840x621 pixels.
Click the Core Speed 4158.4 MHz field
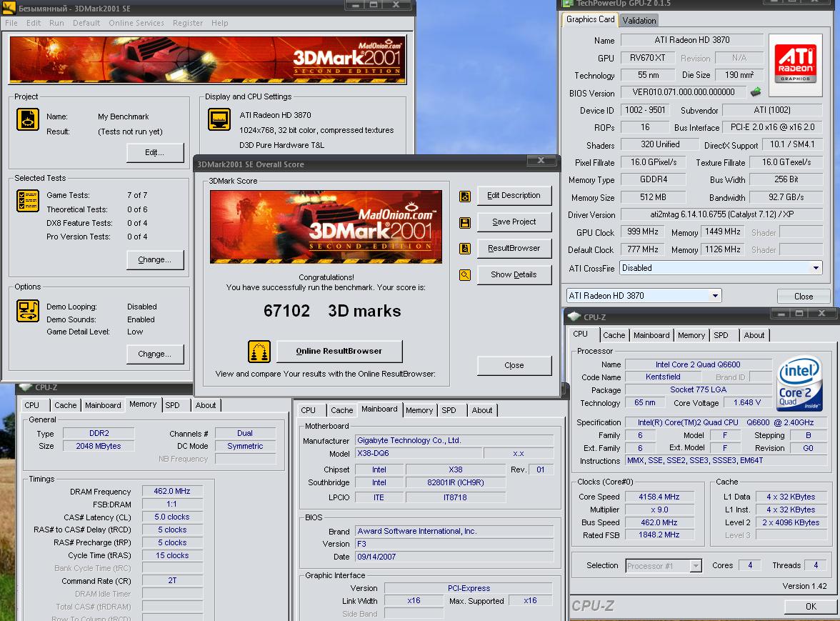pos(659,497)
